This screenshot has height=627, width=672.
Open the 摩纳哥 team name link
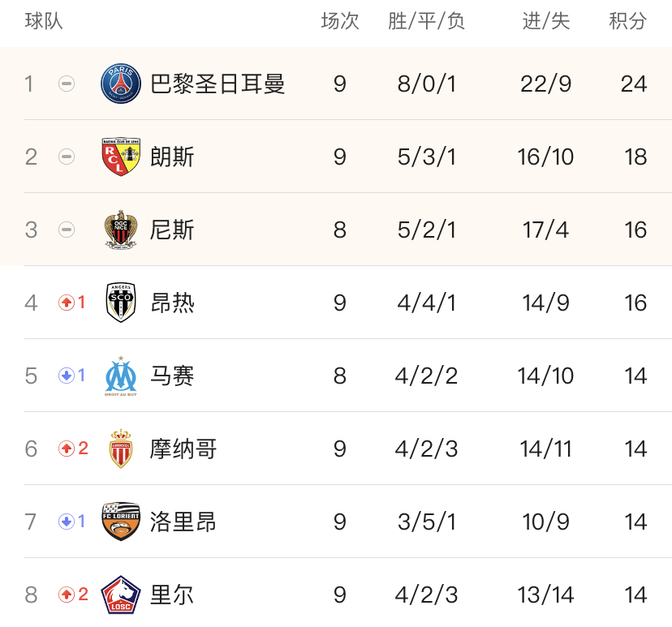click(183, 449)
